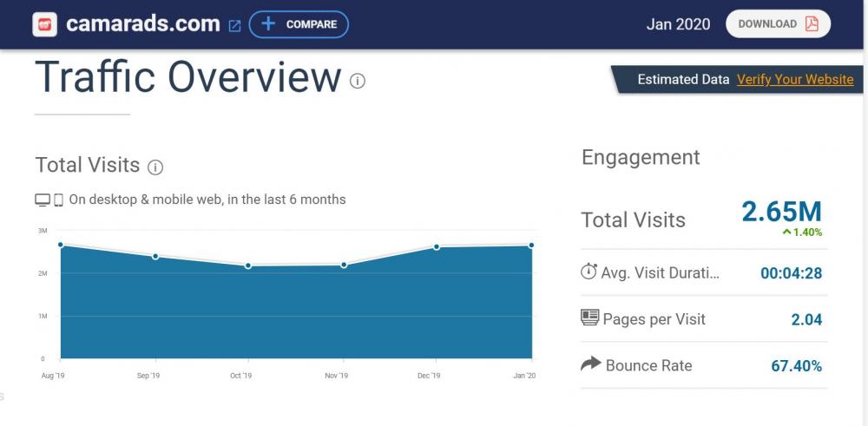Viewport: 868px width, 426px height.
Task: Open the external link icon beside camarads.com
Action: coord(234,26)
